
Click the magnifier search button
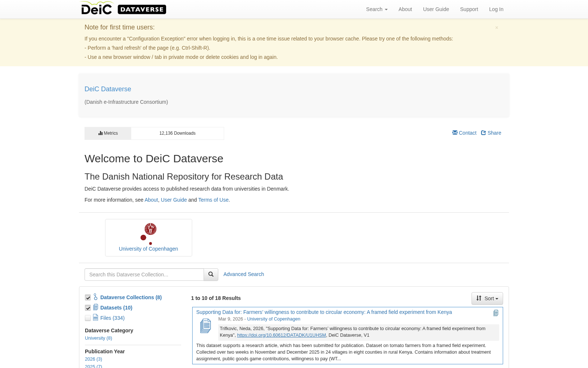click(211, 275)
